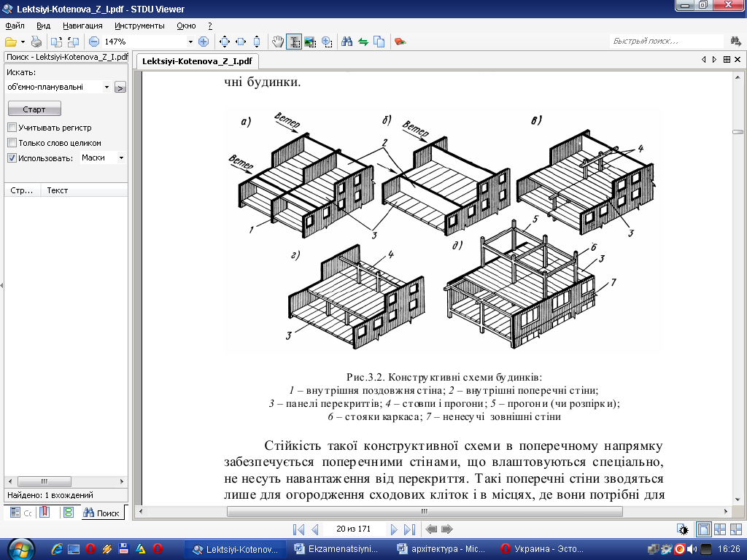Click the Zoom out minus icon
The height and width of the screenshot is (560, 747).
click(94, 42)
